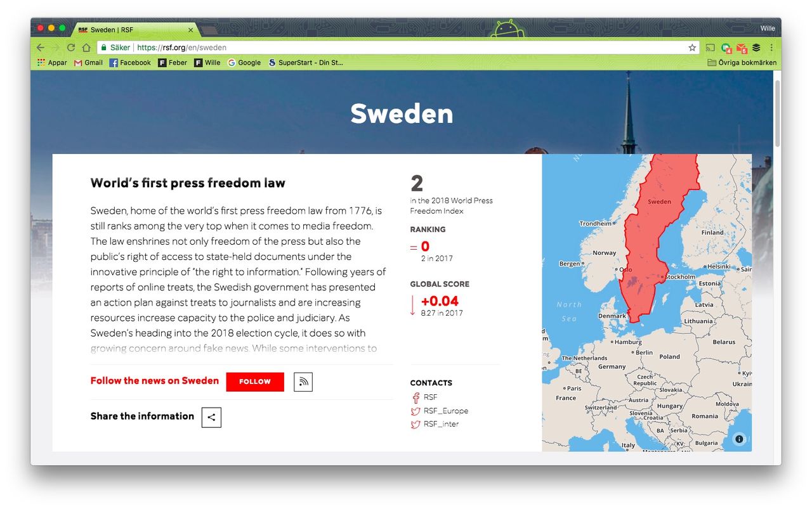Open the SuperStart bookmark
The width and height of the screenshot is (812, 509).
point(306,63)
